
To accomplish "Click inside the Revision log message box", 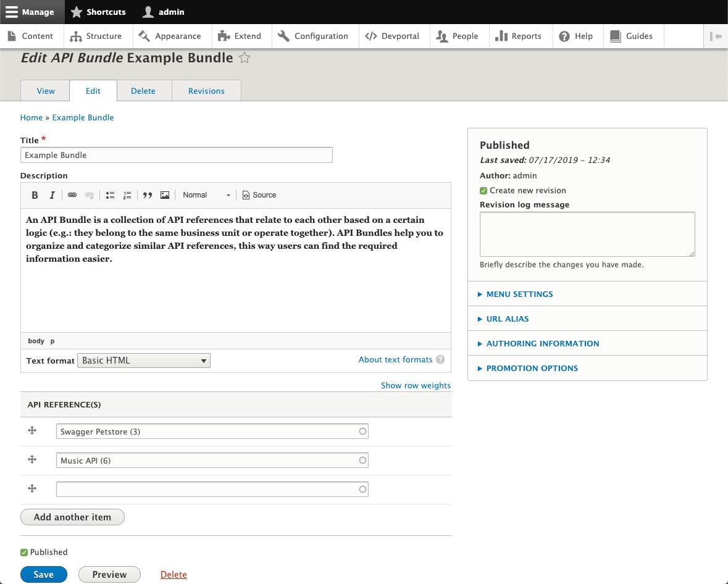I will click(x=587, y=234).
